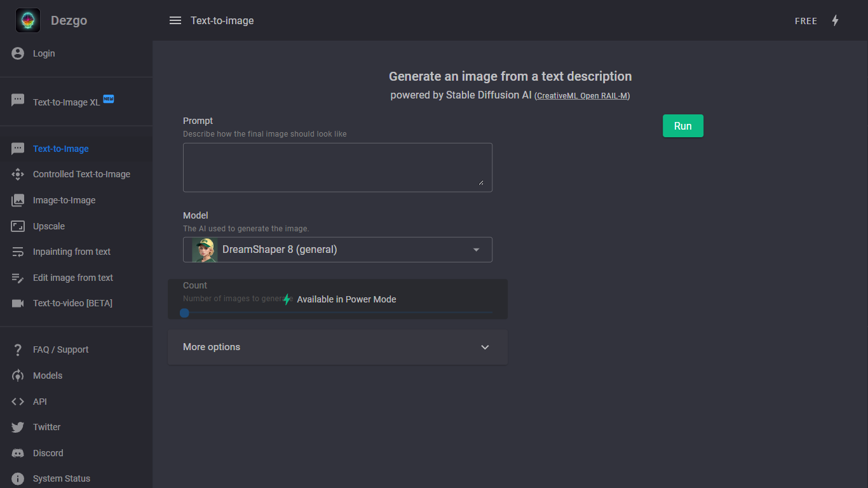Screen dimensions: 868x488
Task: Open the CreativeML Open RAIL-M link
Action: (582, 96)
